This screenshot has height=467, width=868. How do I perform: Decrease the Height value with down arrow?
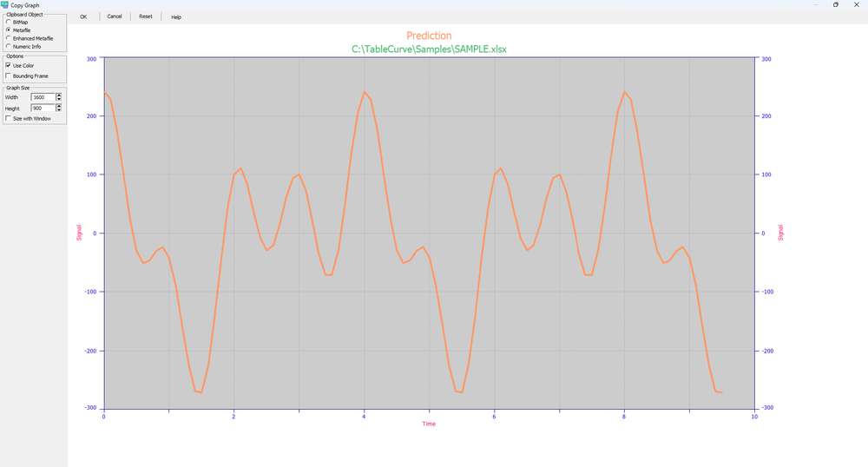59,110
